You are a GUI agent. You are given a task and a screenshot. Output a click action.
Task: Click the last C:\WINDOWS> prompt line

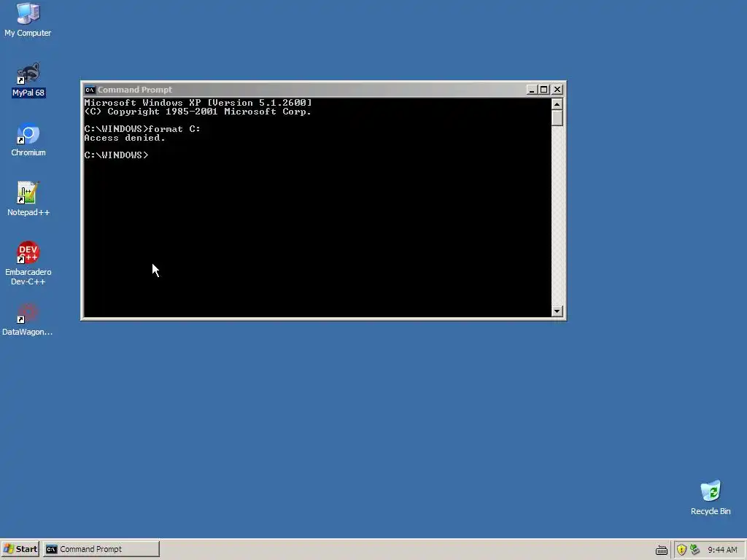coord(116,155)
